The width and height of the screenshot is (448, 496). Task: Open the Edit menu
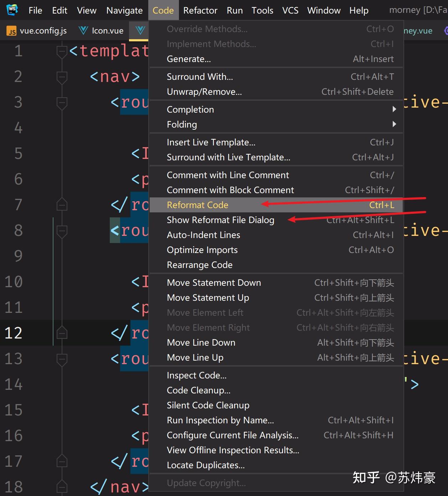[60, 10]
